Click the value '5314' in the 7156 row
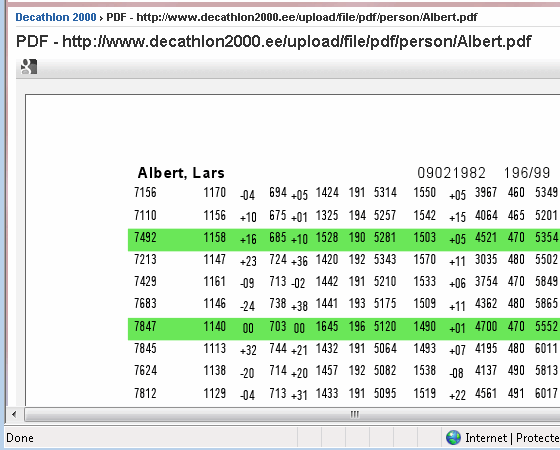 coord(385,192)
